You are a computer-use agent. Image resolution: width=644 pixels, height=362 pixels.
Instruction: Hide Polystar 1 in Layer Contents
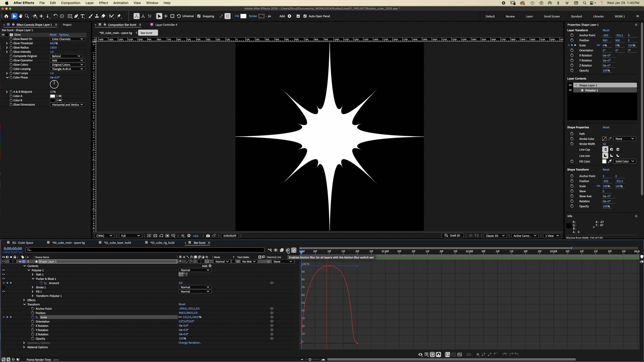pyautogui.click(x=570, y=90)
